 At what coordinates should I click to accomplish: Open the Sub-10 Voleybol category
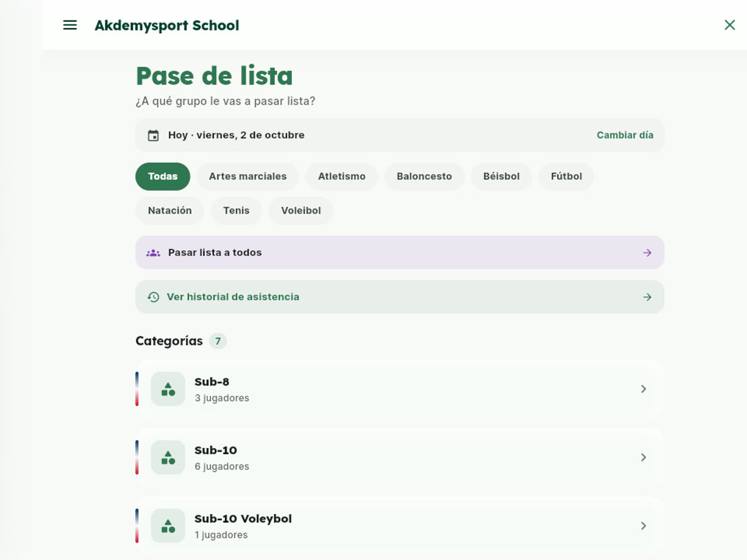pos(400,526)
